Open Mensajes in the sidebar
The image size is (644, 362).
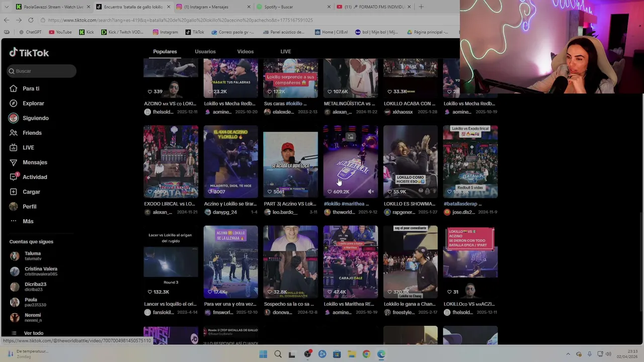click(35, 162)
